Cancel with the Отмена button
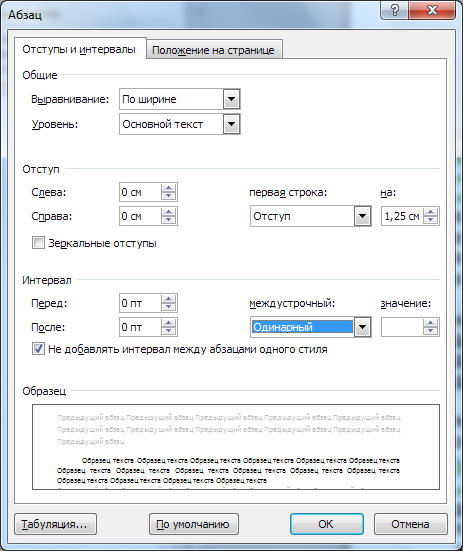 pos(411,524)
